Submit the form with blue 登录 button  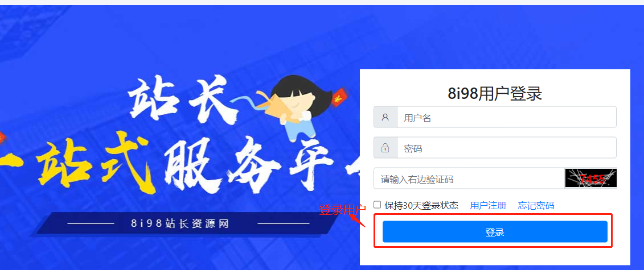[495, 232]
